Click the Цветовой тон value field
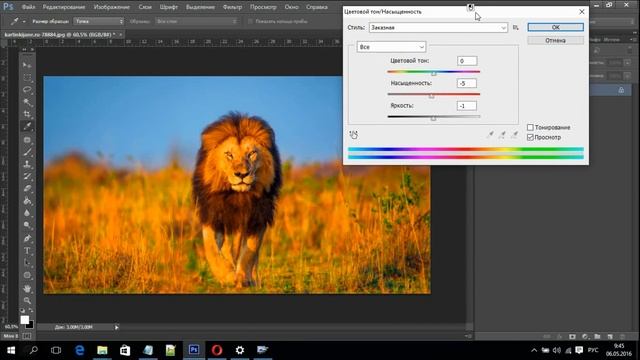The image size is (640, 360). point(467,61)
